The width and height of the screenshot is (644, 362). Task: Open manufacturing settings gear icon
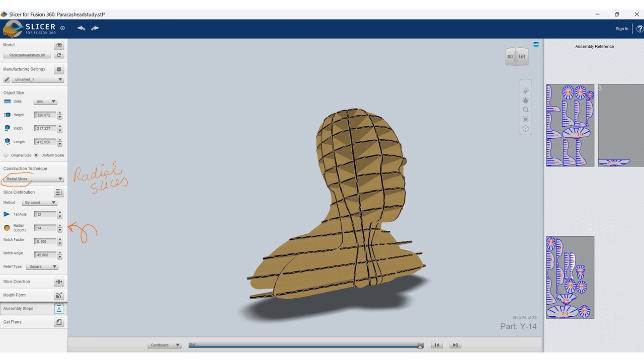point(59,69)
